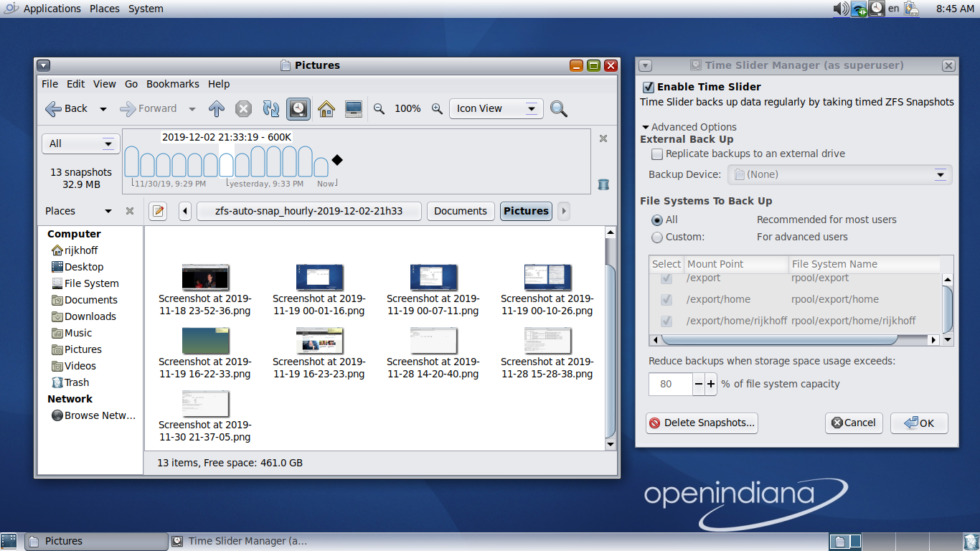The image size is (980, 551).
Task: Open the Go menu
Action: click(x=131, y=84)
